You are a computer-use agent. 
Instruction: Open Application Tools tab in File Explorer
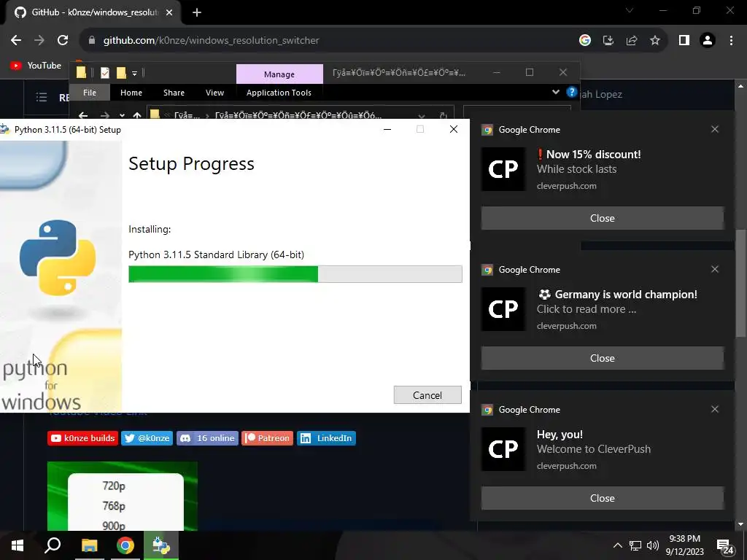[279, 93]
